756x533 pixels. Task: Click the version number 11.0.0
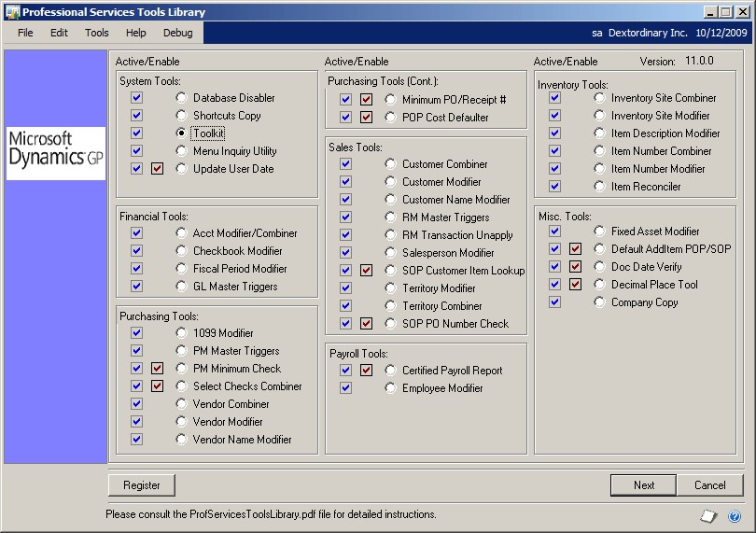pyautogui.click(x=699, y=61)
